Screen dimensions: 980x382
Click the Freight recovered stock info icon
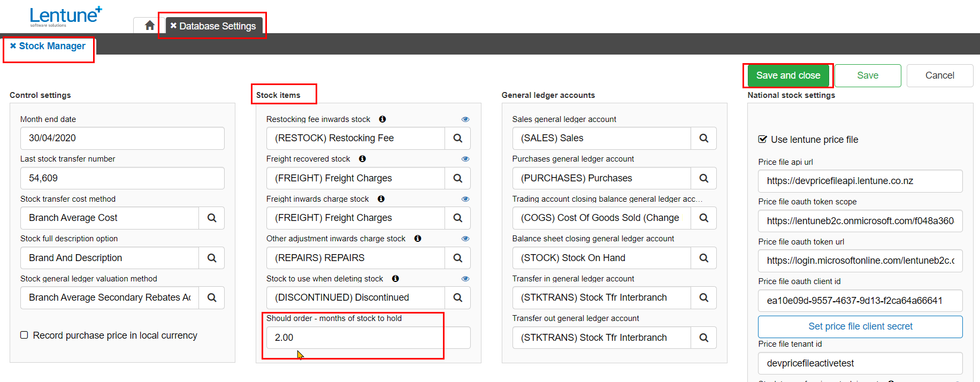click(362, 159)
